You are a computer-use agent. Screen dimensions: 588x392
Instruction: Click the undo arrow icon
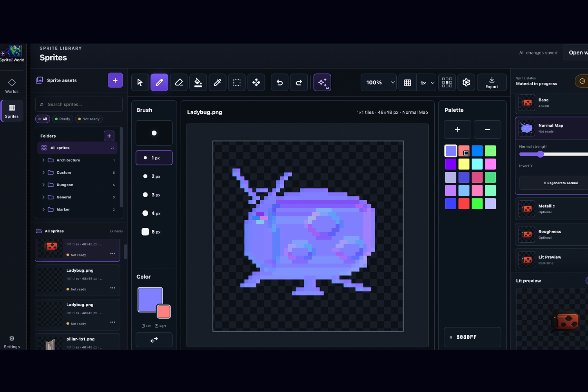[279, 82]
